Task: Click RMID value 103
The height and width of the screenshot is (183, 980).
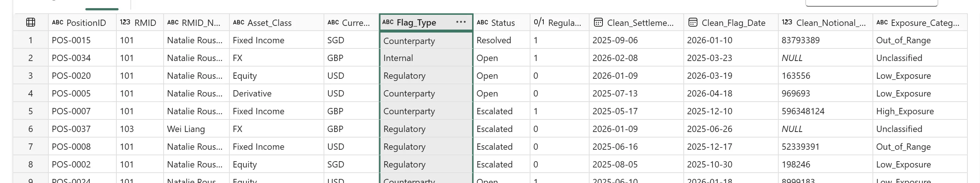Action: 140,129
